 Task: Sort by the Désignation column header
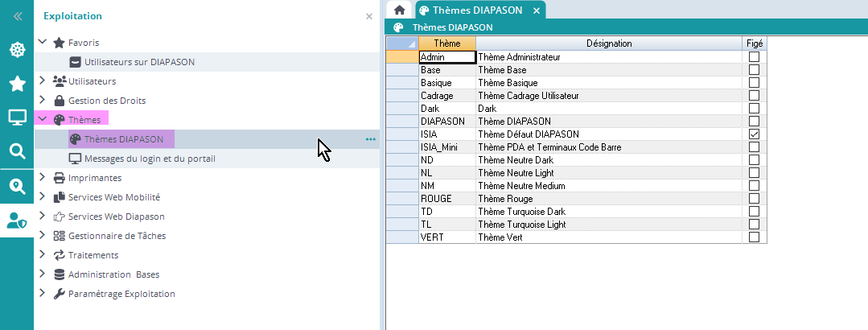tap(608, 43)
